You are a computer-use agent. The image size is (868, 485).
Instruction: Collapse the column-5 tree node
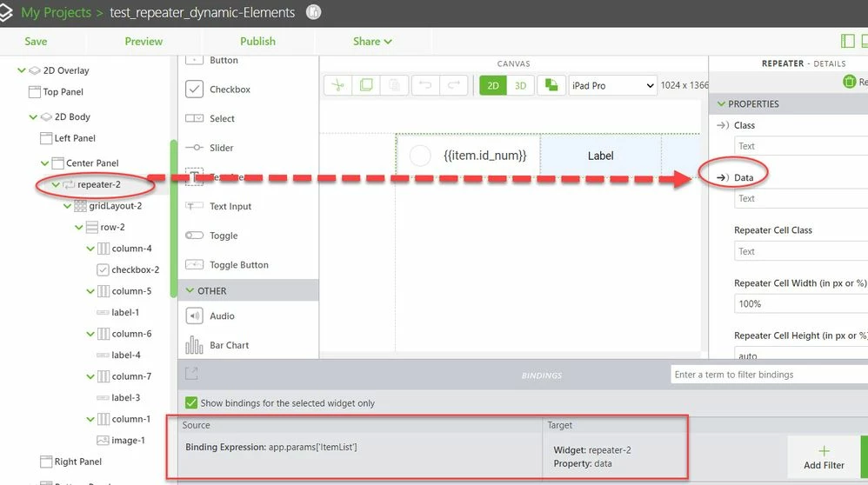pyautogui.click(x=90, y=291)
